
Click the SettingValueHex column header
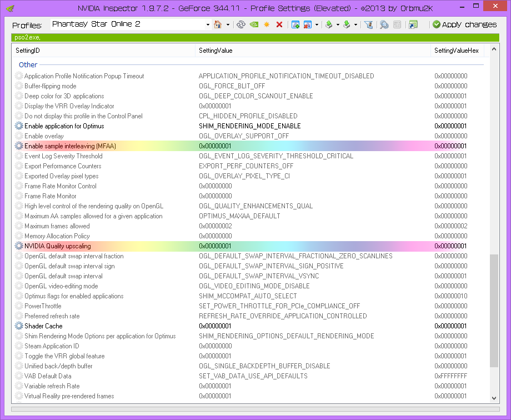pos(457,51)
